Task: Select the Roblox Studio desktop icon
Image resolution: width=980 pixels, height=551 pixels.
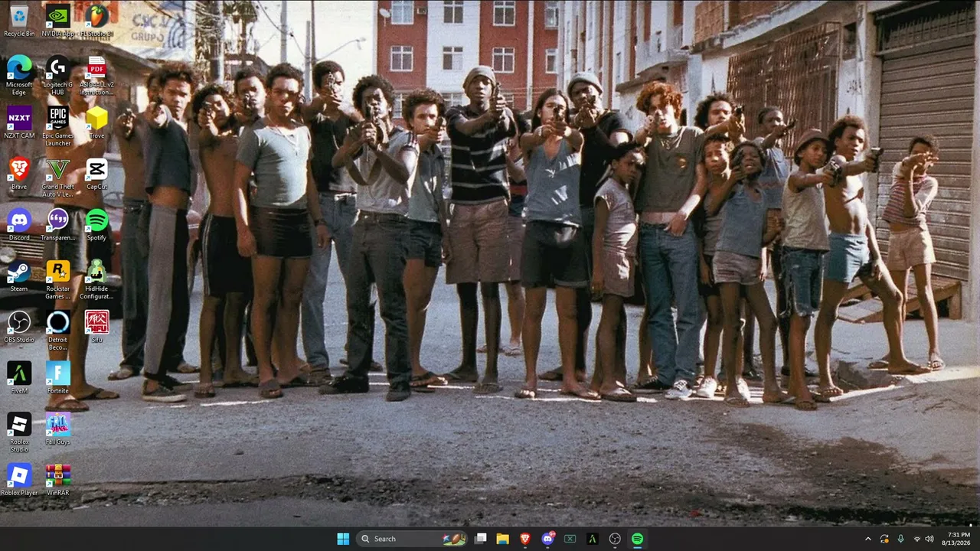Action: tap(19, 433)
